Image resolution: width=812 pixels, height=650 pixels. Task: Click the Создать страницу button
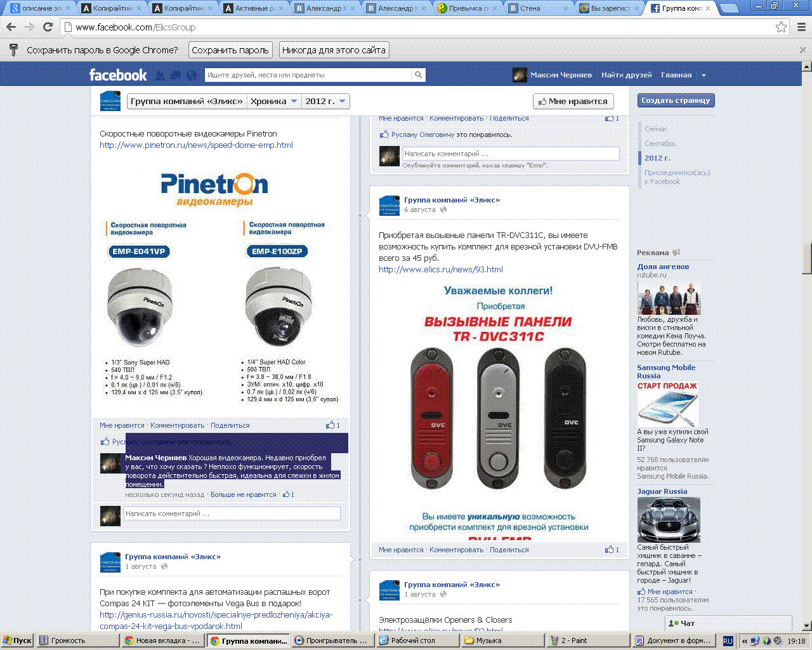click(676, 100)
